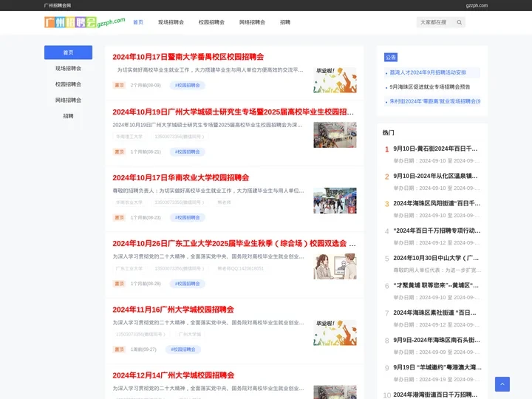The width and height of the screenshot is (532, 399).
Task: Click the 广东工业大学 label under its article
Action: [x=129, y=268]
